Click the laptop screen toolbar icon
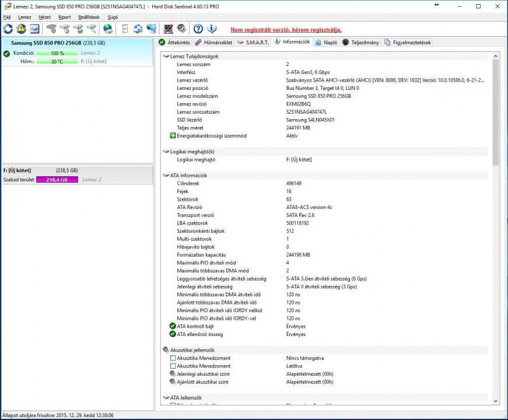The height and width of the screenshot is (420, 508). (168, 29)
